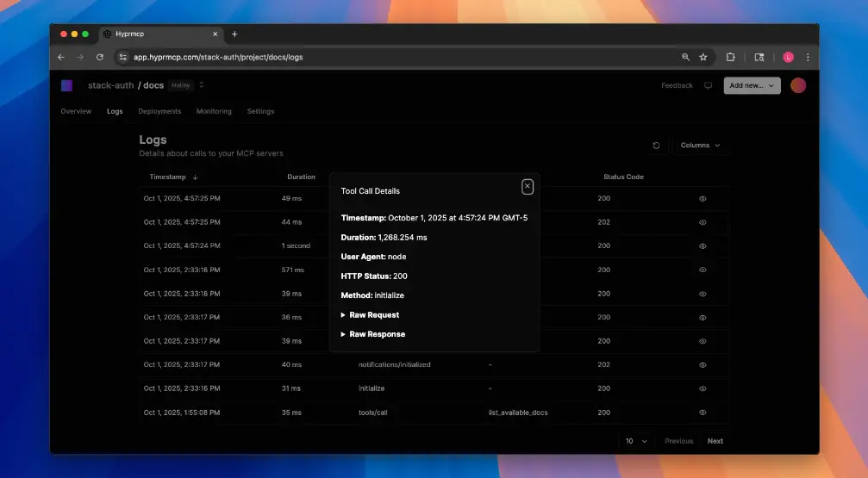Open the browser three-dot menu

[808, 57]
